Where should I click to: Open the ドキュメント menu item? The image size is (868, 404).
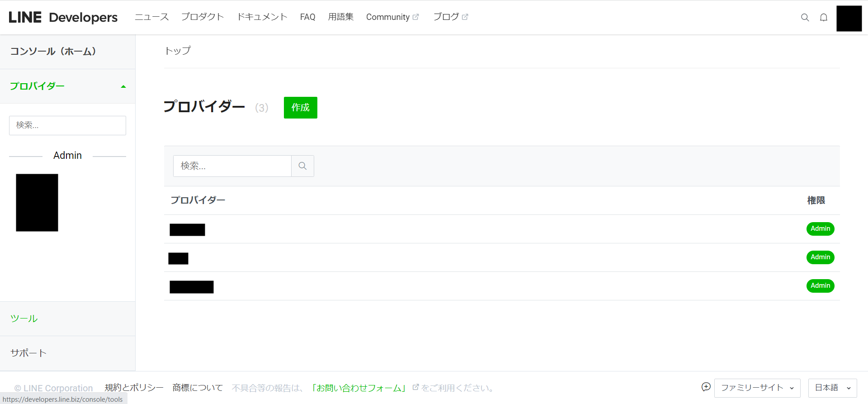262,17
